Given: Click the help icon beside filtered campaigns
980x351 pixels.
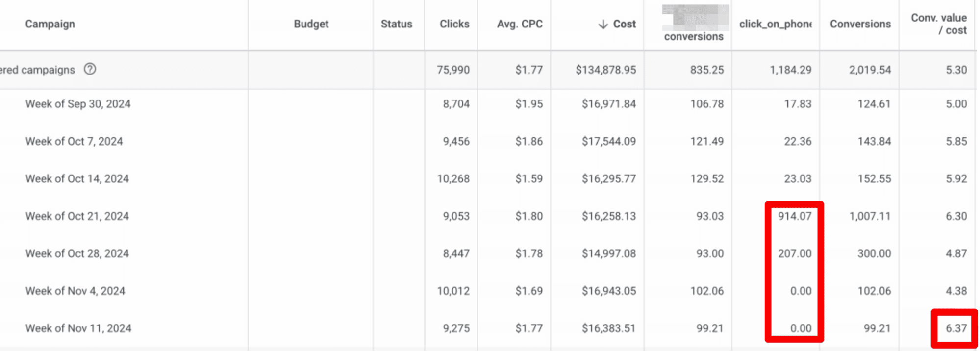Looking at the screenshot, I should click(x=90, y=69).
